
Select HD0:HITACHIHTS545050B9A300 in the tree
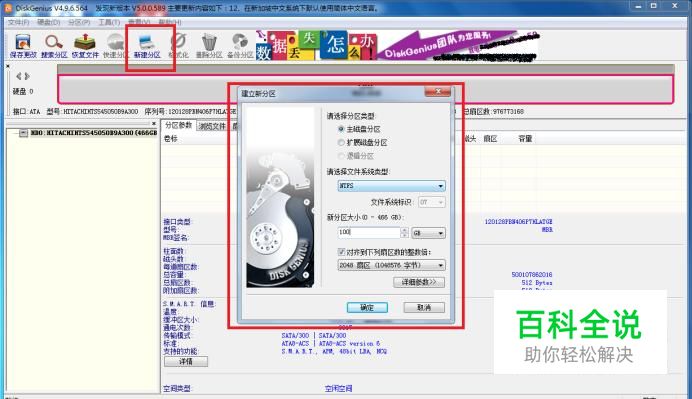point(94,133)
